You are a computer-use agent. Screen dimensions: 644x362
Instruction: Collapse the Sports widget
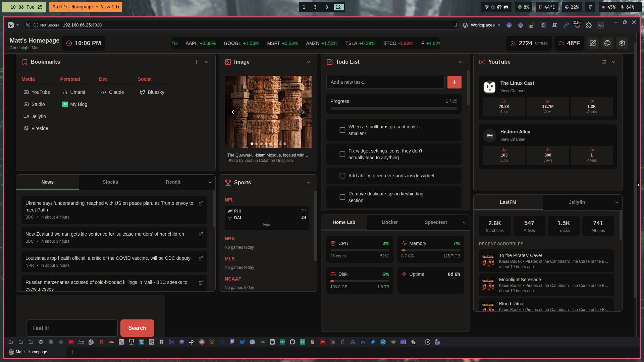308,183
